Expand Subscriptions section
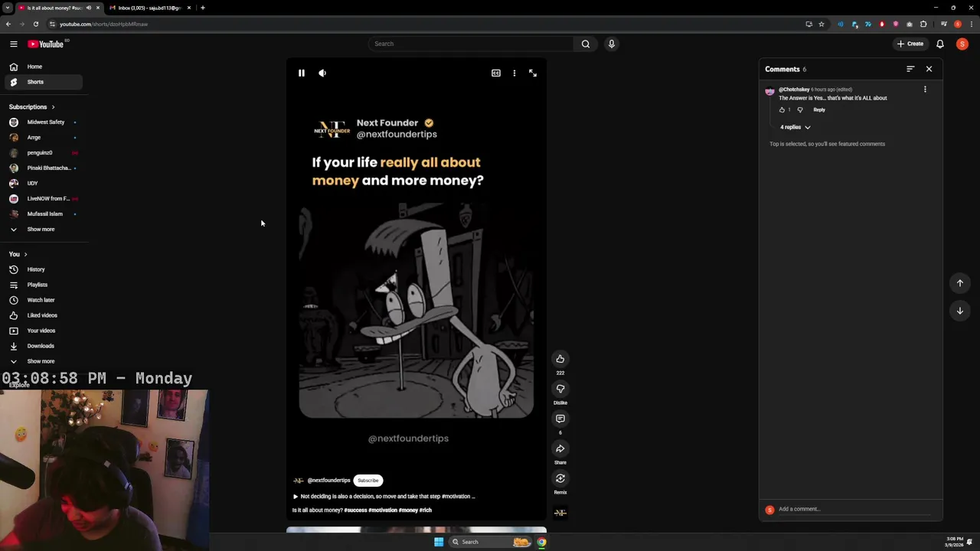This screenshot has height=551, width=980. [31, 107]
